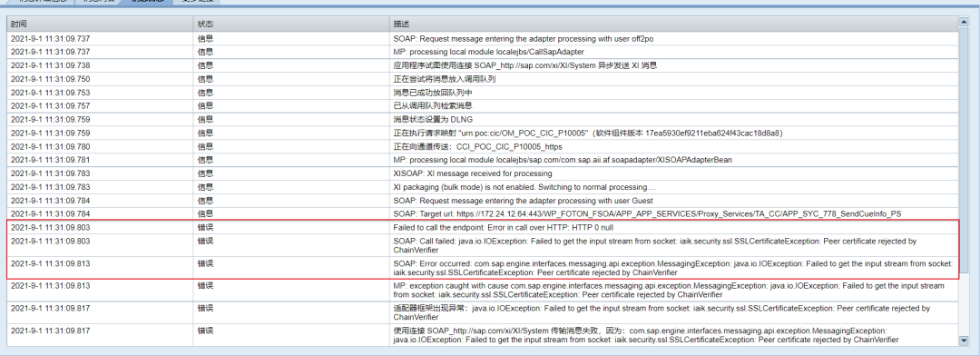Select the error '使用连接 SOAP_http://sap.com/xi/XI/System 传输消息失败'
Viewport: 980px width, 356px height.
point(646,335)
